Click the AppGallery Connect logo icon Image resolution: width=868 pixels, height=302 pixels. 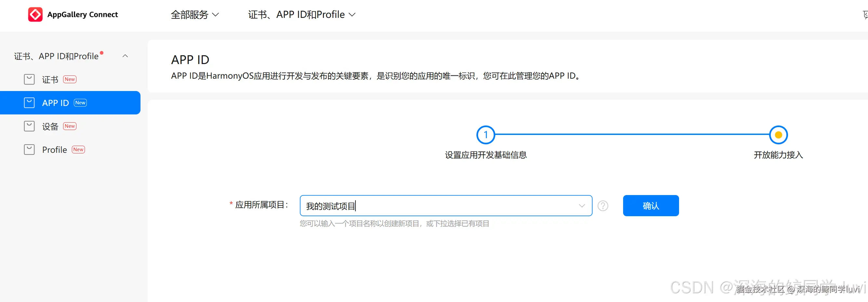[x=35, y=15]
